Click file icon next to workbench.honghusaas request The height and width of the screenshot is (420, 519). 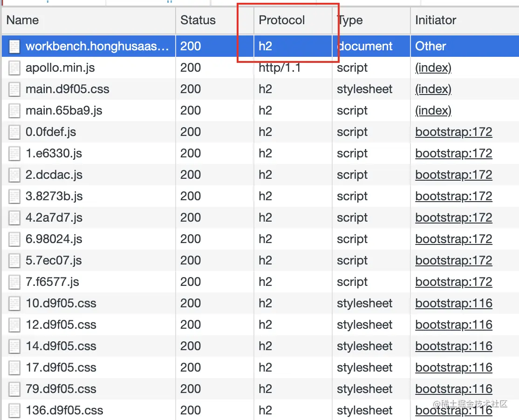point(15,47)
